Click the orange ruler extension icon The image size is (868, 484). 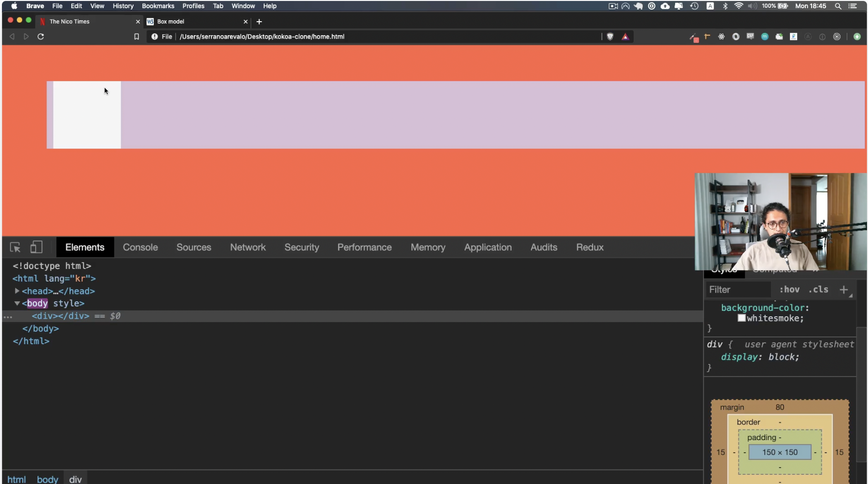707,37
